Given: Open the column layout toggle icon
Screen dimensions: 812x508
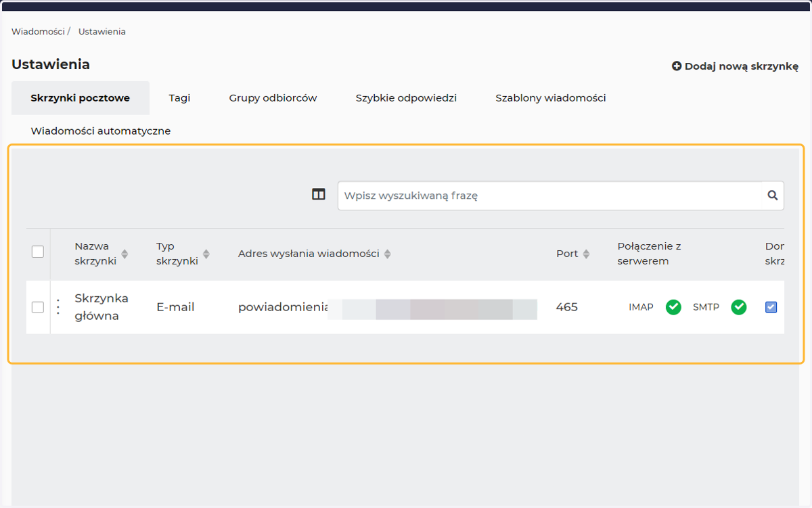Looking at the screenshot, I should [319, 195].
